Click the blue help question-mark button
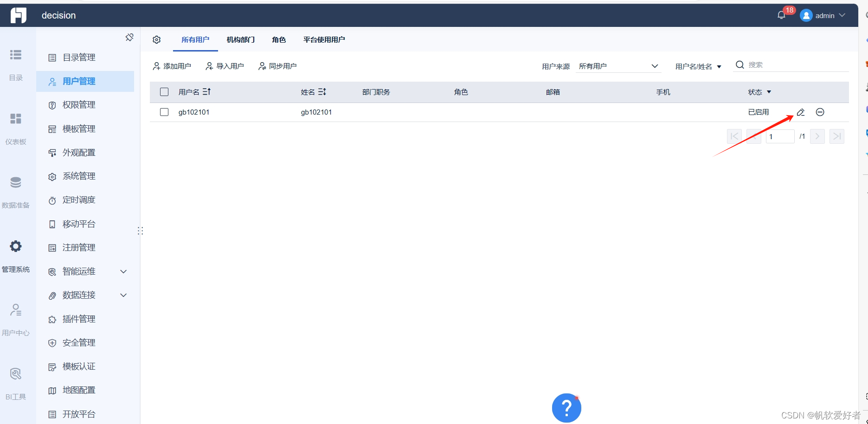Viewport: 868px width, 424px height. (566, 408)
